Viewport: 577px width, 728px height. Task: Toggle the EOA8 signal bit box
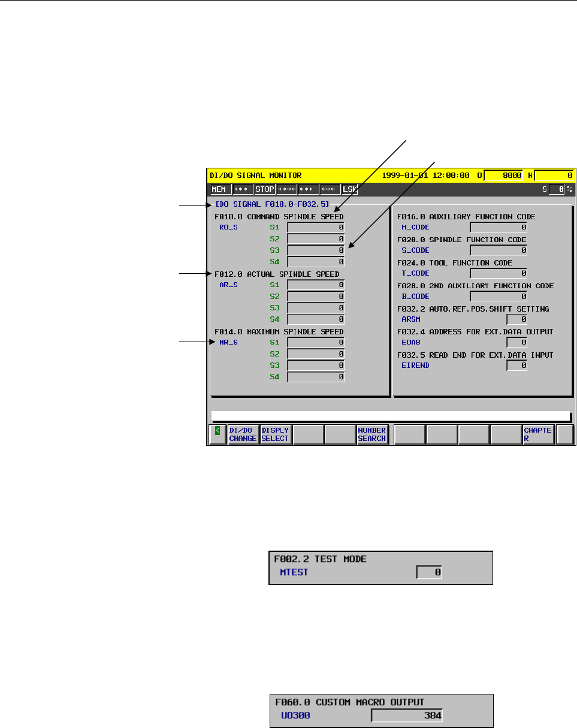tap(516, 342)
